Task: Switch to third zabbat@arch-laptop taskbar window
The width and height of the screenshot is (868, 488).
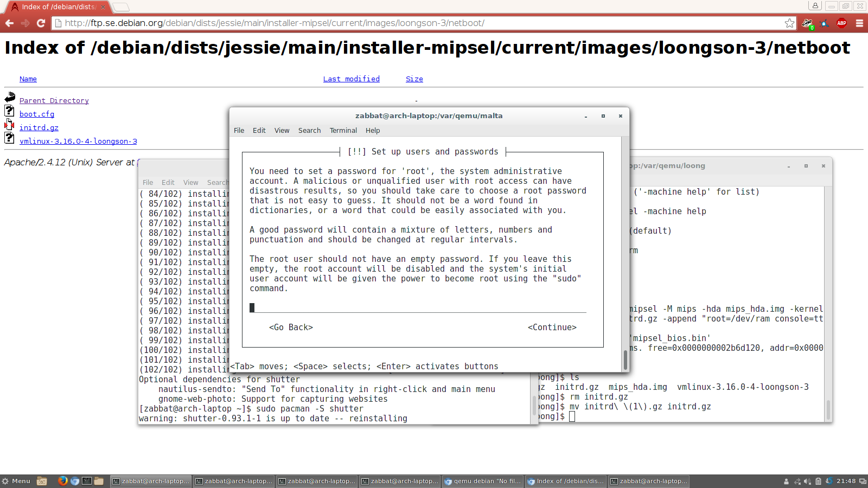Action: click(x=317, y=481)
